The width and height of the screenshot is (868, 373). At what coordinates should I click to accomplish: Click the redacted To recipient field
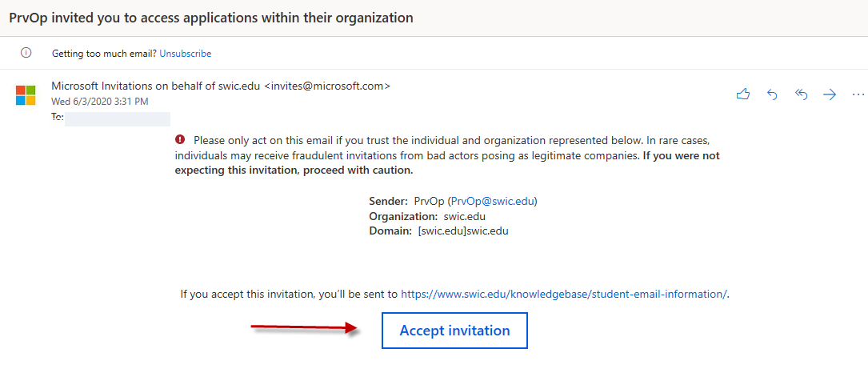117,118
